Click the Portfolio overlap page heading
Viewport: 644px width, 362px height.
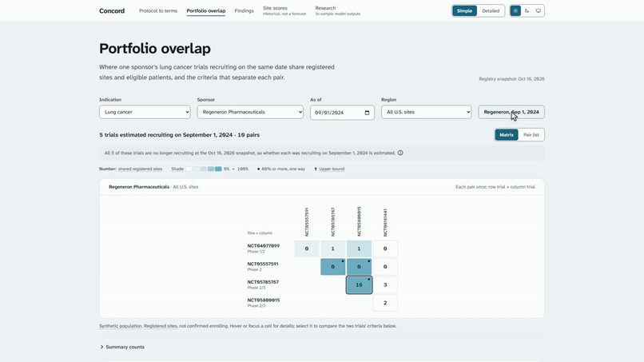tap(155, 49)
